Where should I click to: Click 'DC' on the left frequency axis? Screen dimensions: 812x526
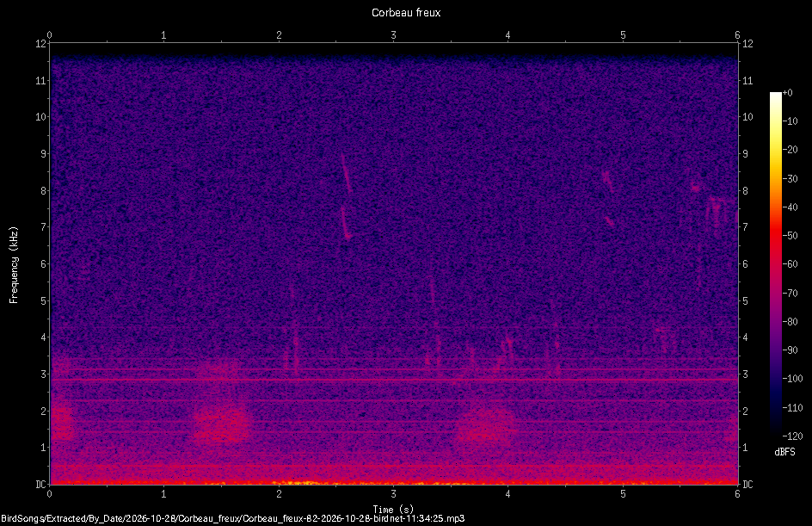pos(40,485)
